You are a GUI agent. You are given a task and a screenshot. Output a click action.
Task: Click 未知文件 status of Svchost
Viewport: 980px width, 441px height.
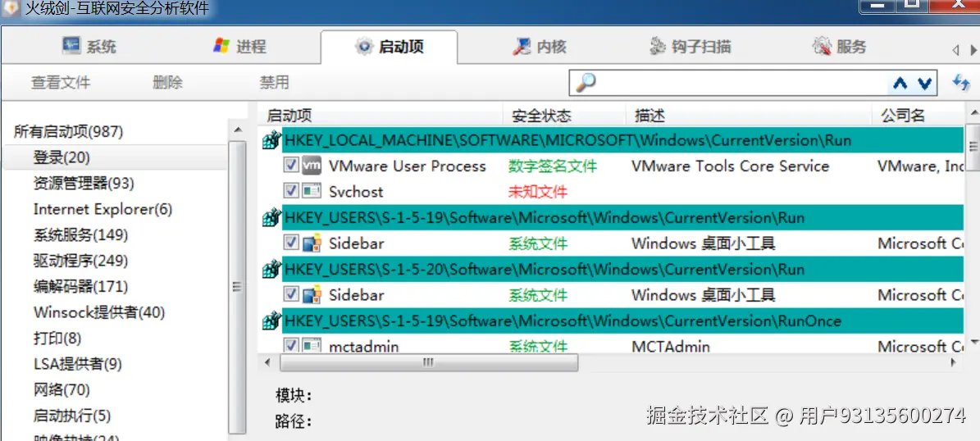537,192
